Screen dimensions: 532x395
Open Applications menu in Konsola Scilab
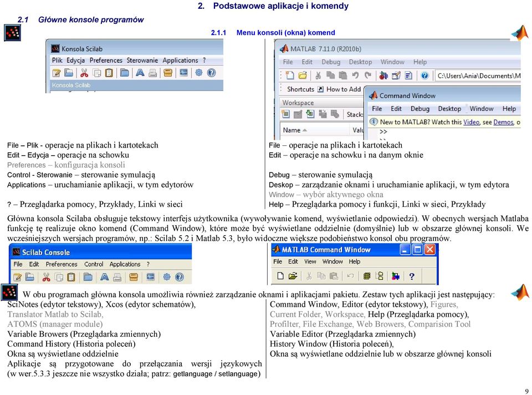point(180,60)
